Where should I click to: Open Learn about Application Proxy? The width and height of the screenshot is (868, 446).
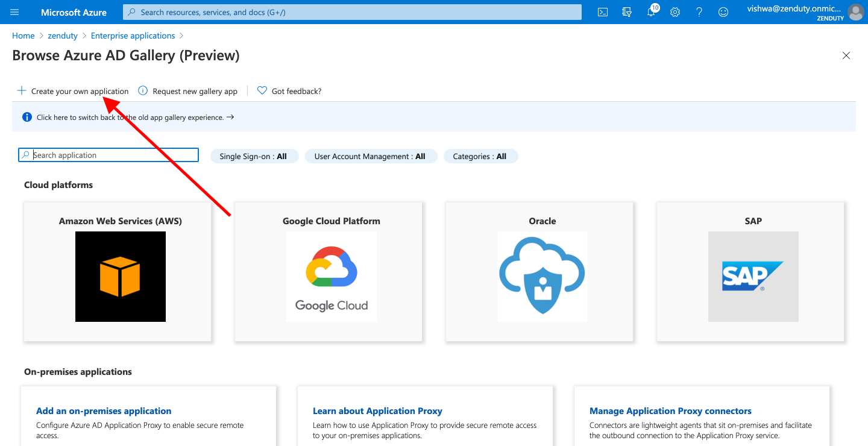pyautogui.click(x=377, y=411)
